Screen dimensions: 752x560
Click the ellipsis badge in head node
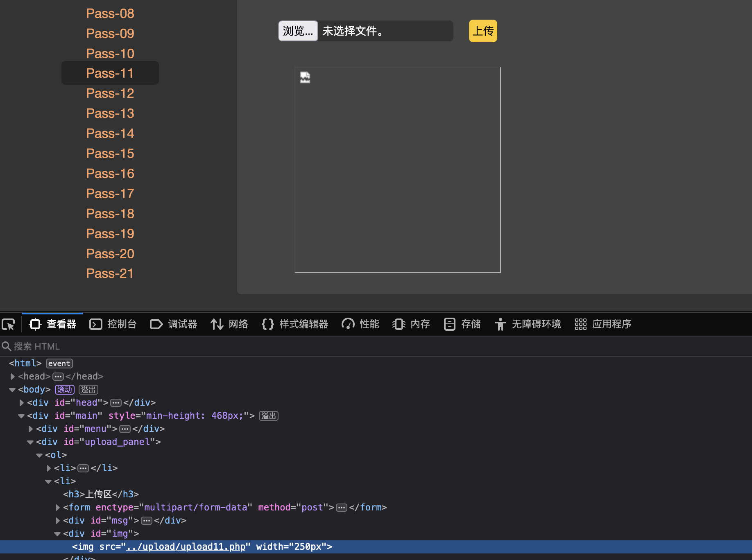pyautogui.click(x=58, y=377)
